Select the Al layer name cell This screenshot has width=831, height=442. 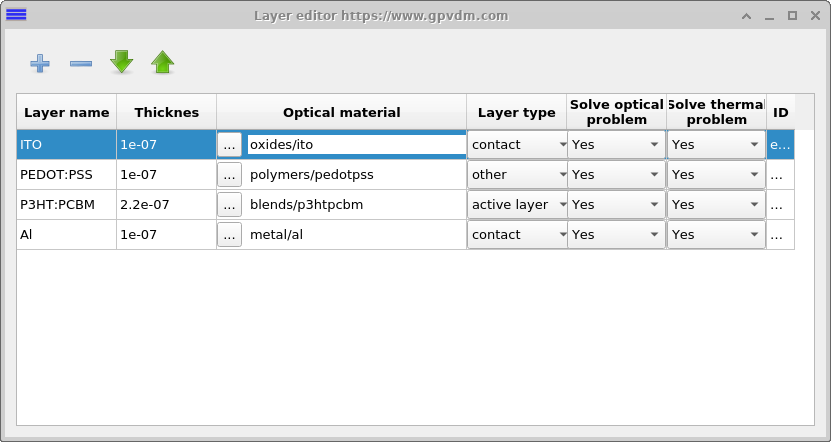tap(66, 235)
